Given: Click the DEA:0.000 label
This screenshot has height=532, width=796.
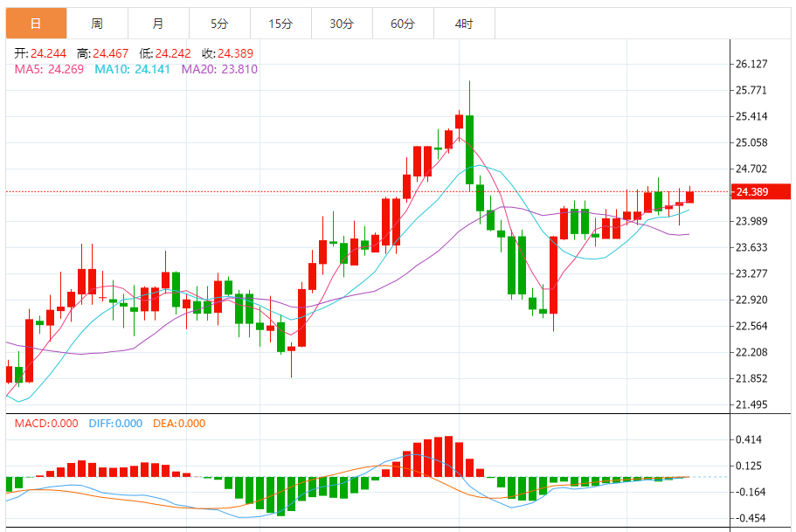Looking at the screenshot, I should click(x=179, y=424).
